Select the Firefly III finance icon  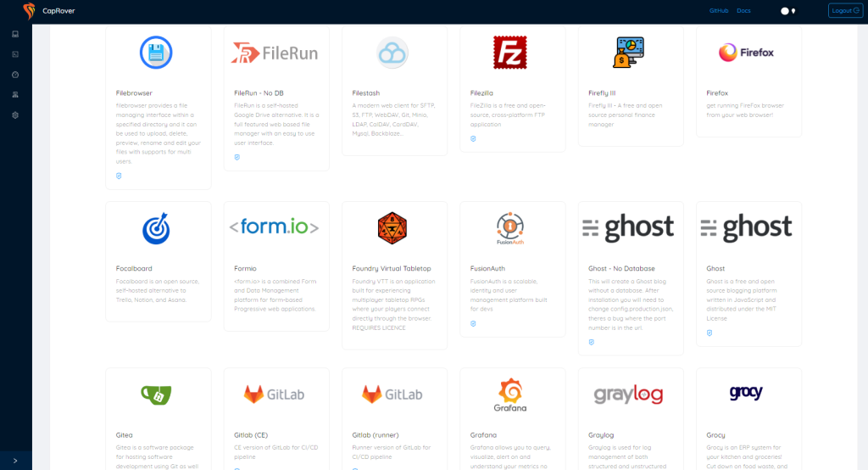pos(629,53)
